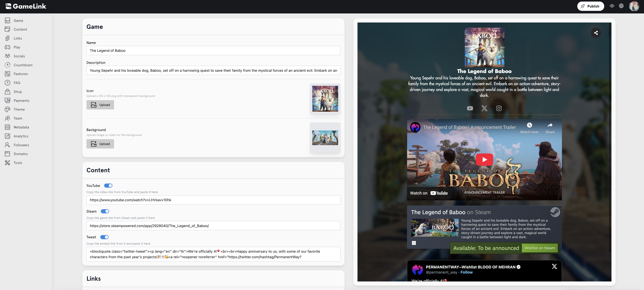This screenshot has width=644, height=290.
Task: Click the Socials people icon
Action: point(7,56)
